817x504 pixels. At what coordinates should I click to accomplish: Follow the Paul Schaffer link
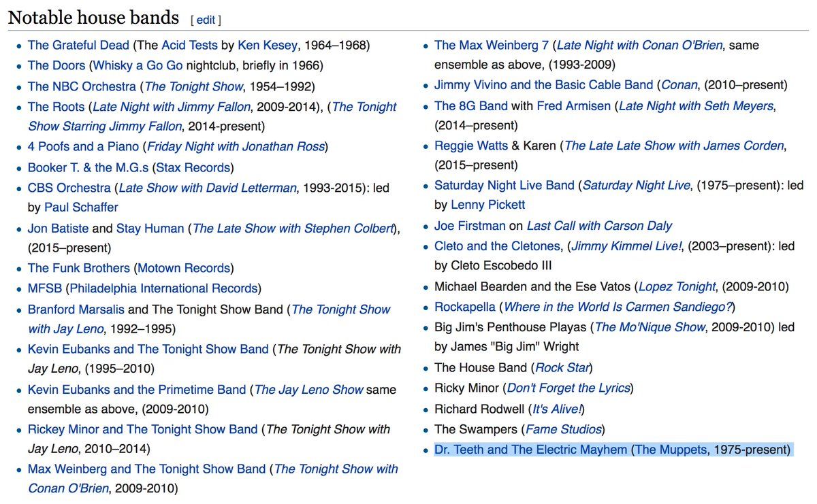click(x=81, y=207)
